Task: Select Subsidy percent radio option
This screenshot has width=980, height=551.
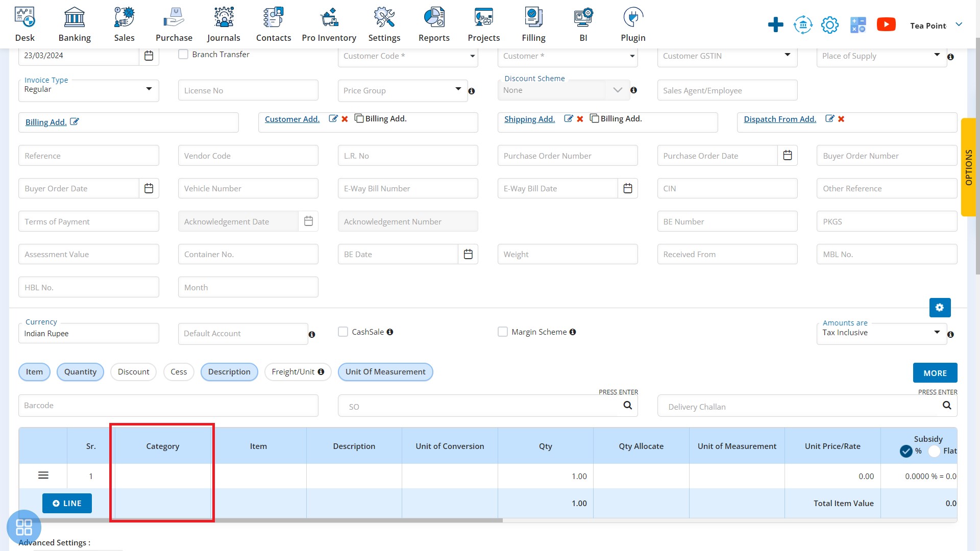Action: (906, 451)
